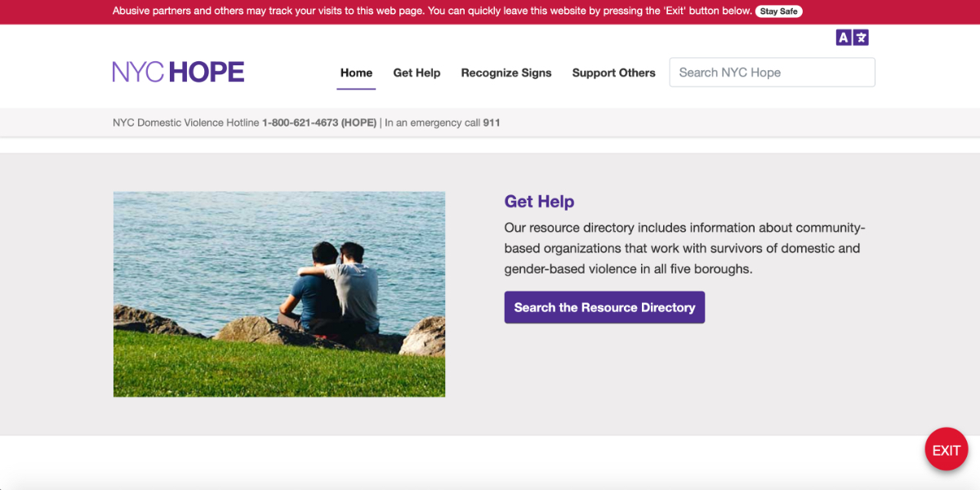Click the couple-by-the-water photo
This screenshot has height=490, width=980.
click(278, 294)
